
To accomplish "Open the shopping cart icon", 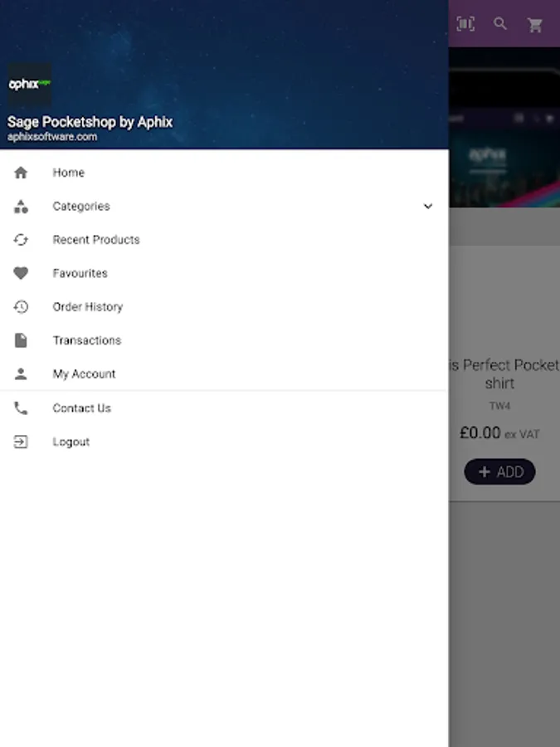I will coord(535,25).
